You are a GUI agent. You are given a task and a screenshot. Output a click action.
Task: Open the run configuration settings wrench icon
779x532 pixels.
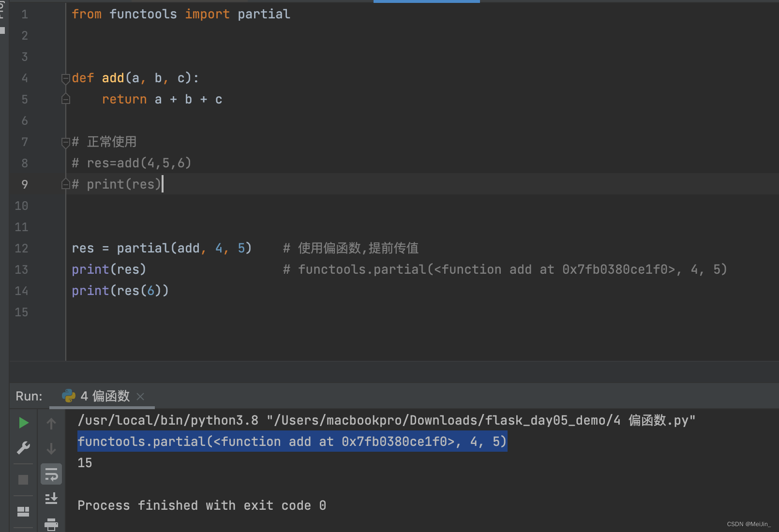pos(23,448)
